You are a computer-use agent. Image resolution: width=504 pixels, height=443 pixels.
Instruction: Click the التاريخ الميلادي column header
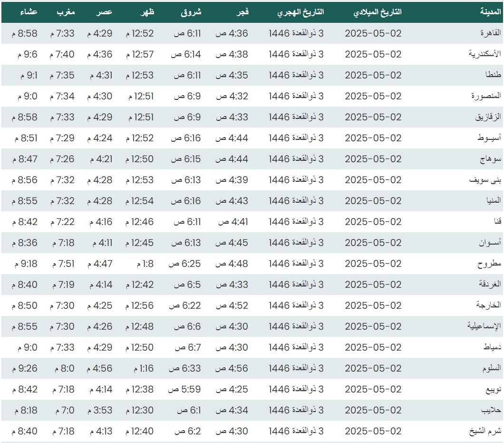(378, 12)
